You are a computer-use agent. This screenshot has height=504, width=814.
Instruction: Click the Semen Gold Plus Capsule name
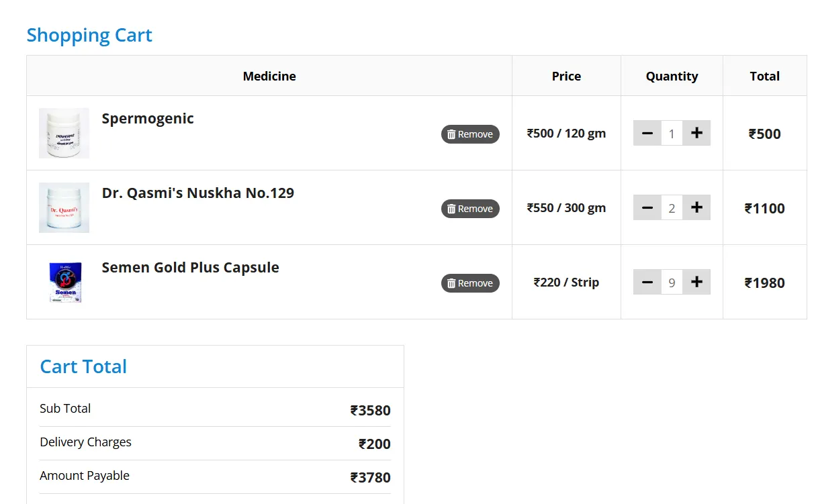tap(190, 268)
